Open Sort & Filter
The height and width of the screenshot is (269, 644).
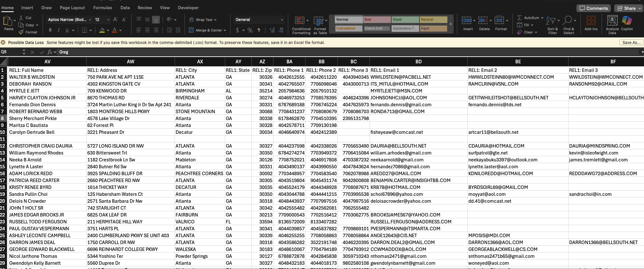coord(551,21)
